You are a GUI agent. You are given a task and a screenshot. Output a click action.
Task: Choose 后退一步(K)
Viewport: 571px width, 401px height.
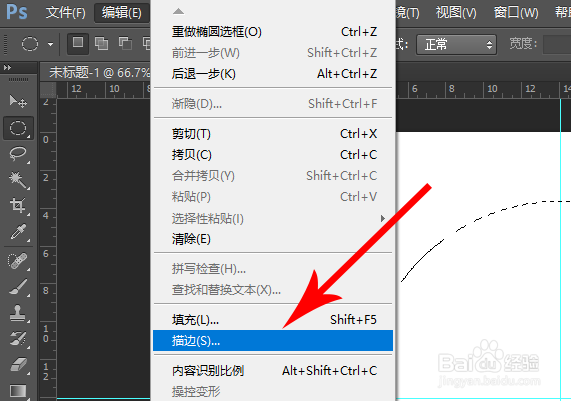[273, 74]
